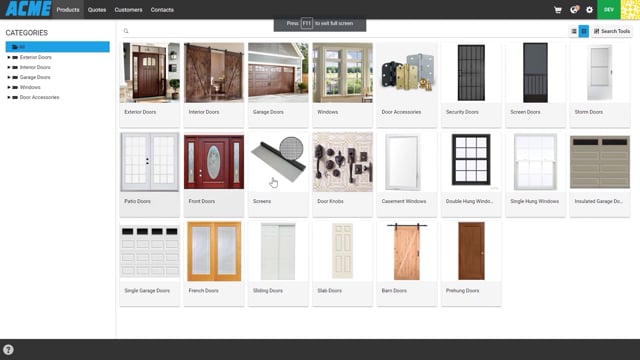This screenshot has width=640, height=360.
Task: Click the Garage Doors folder icon
Action: click(15, 77)
